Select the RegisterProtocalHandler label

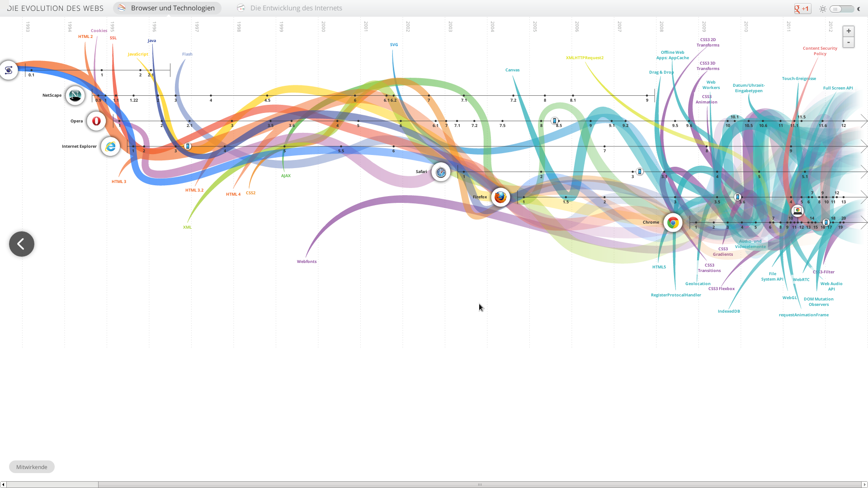(x=676, y=295)
